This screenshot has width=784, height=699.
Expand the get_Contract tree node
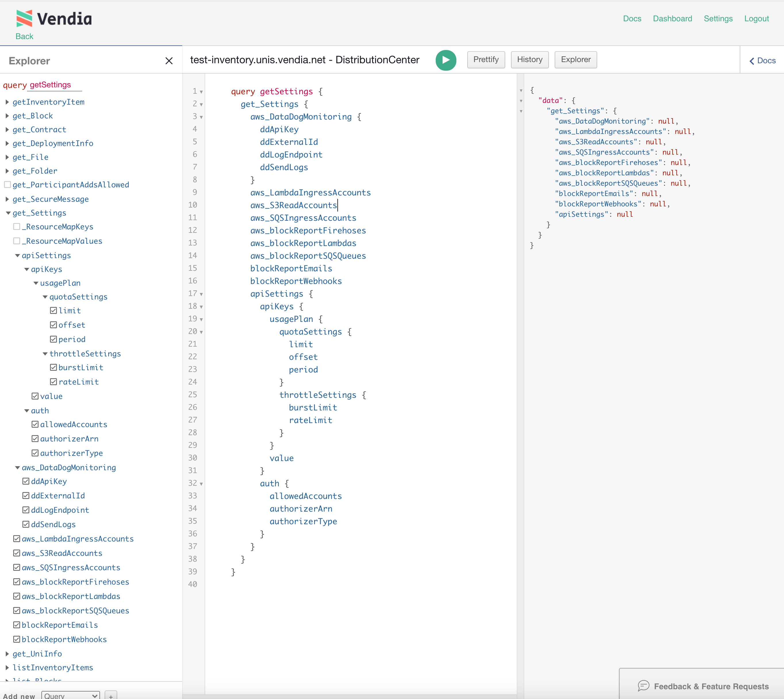7,129
